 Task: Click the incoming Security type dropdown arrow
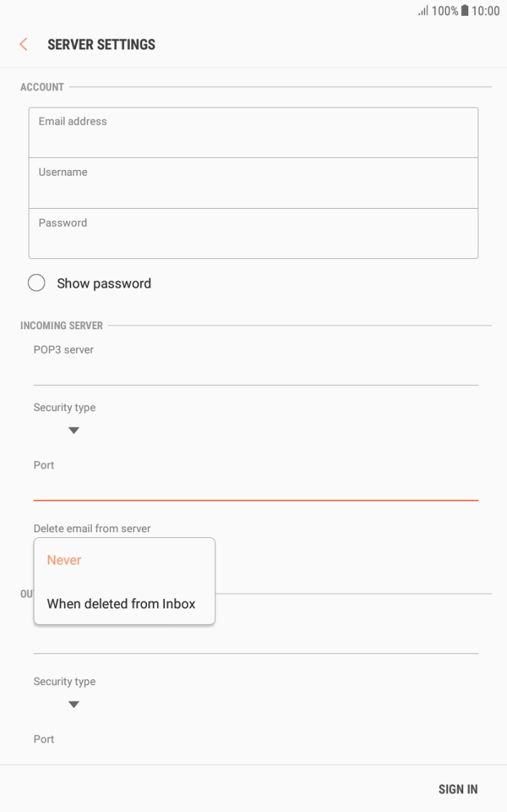74,430
